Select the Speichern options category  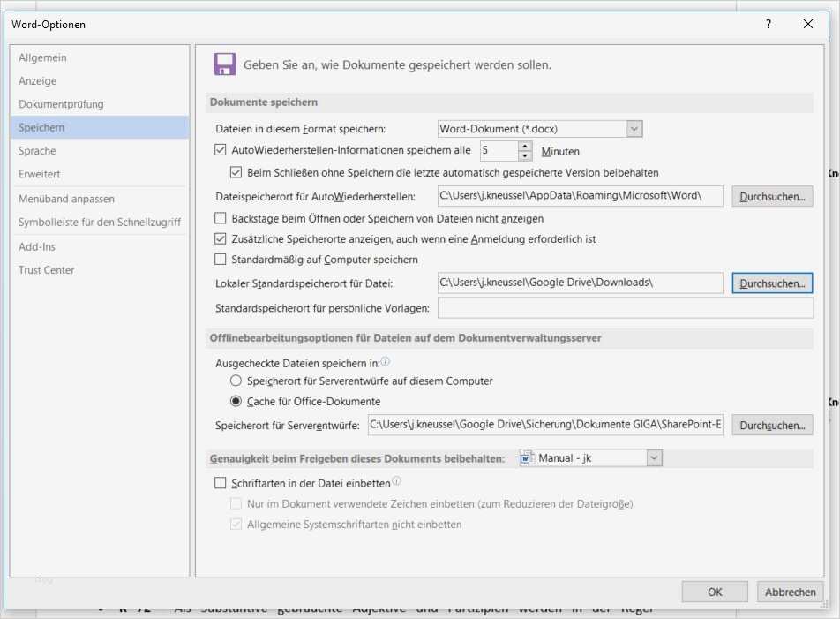[100, 127]
